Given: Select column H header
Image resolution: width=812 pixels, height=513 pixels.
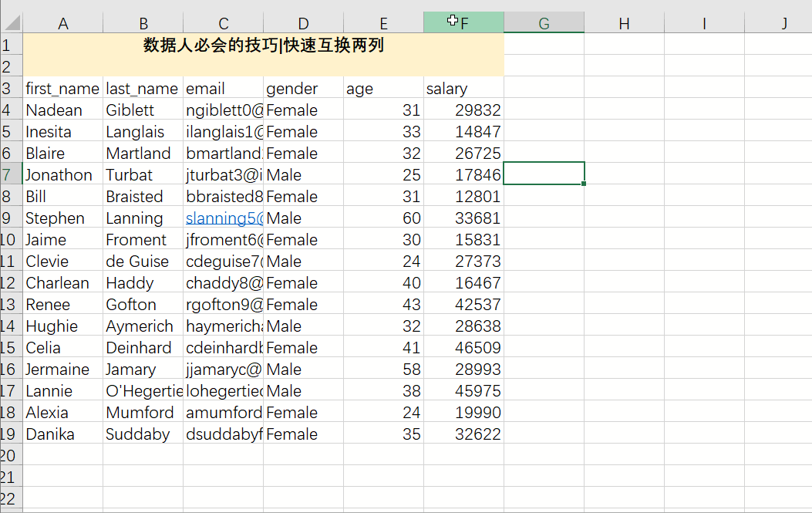Looking at the screenshot, I should (x=625, y=23).
